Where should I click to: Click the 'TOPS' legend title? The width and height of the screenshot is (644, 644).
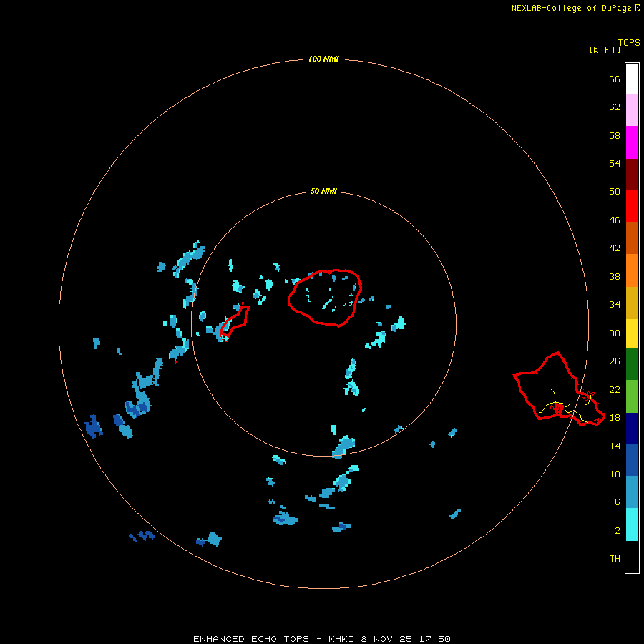[x=629, y=43]
